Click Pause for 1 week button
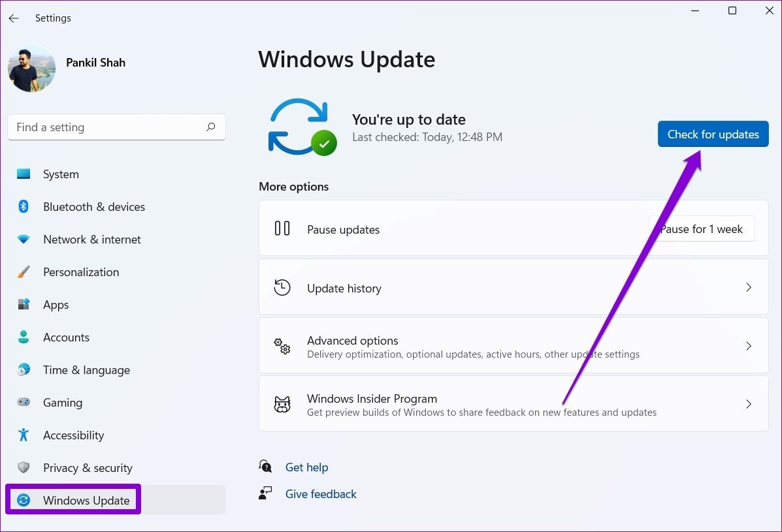 point(702,229)
